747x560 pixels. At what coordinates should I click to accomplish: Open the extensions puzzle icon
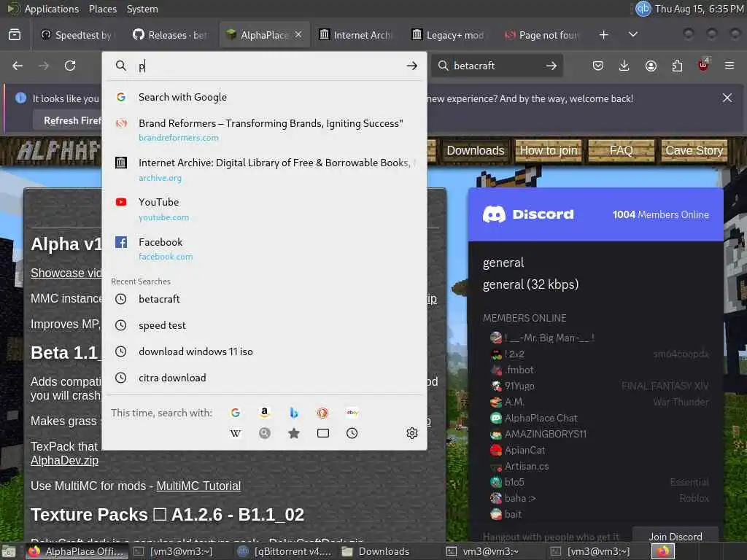tap(677, 66)
